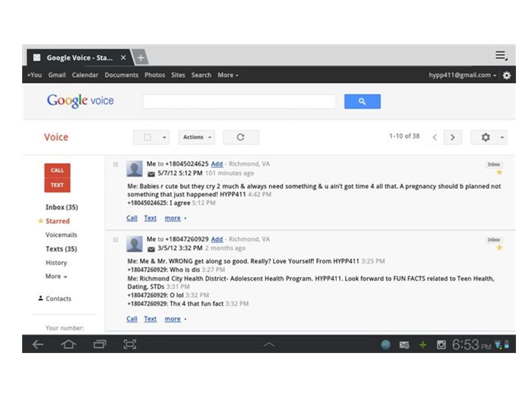
Task: Open Contacts in sidebar
Action: point(58,299)
